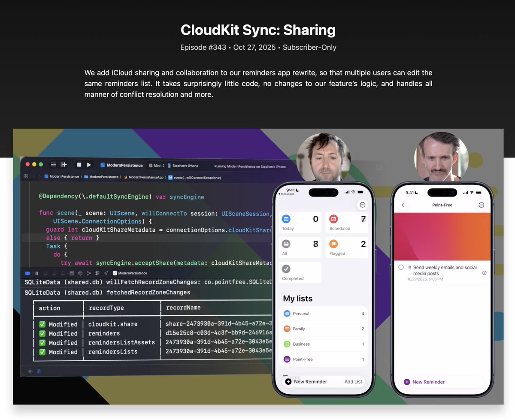Viewport: 515px width, 420px height.
Task: Click ModernPersistence project in the jump bar
Action: pyautogui.click(x=61, y=177)
